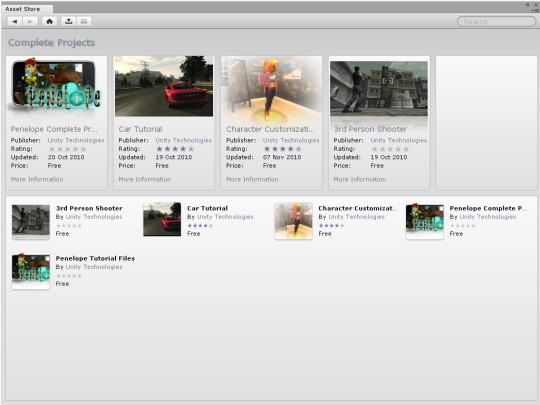
Task: Click the Penelope Tutorial Files thumbnail
Action: click(31, 271)
